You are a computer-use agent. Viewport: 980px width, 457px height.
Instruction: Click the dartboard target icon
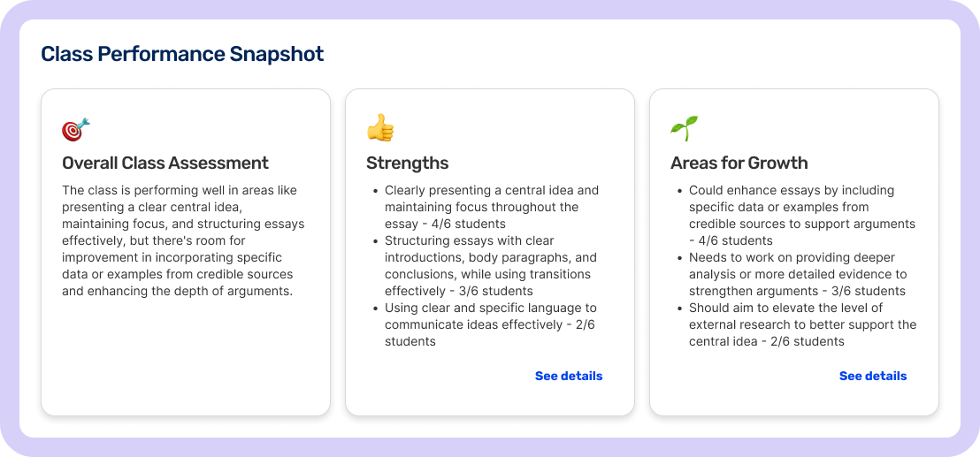pyautogui.click(x=76, y=129)
